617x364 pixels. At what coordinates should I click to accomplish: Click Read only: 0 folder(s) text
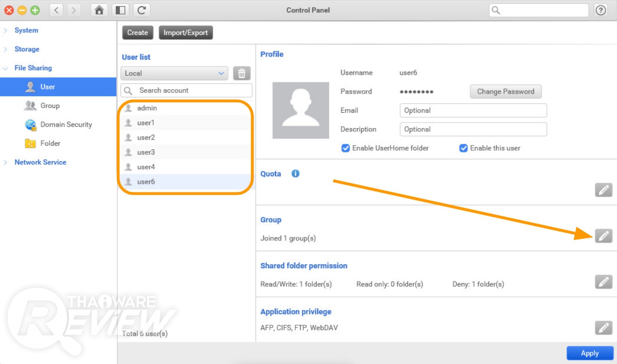click(389, 284)
